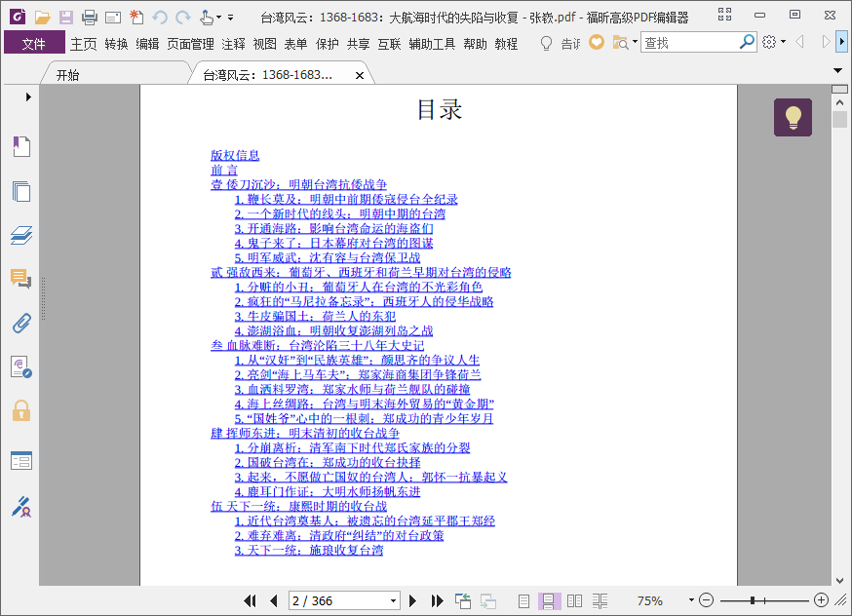Click the Open file folder icon
The image size is (852, 616).
[x=42, y=18]
